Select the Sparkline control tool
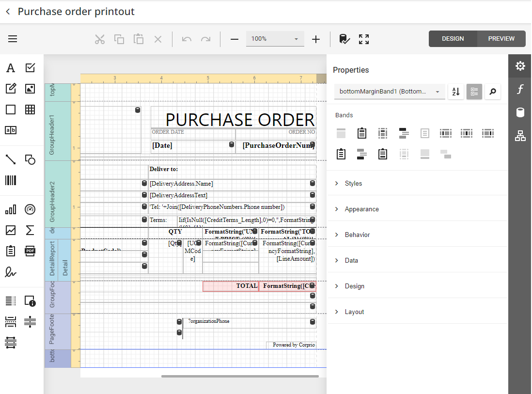532x394 pixels. [x=11, y=230]
